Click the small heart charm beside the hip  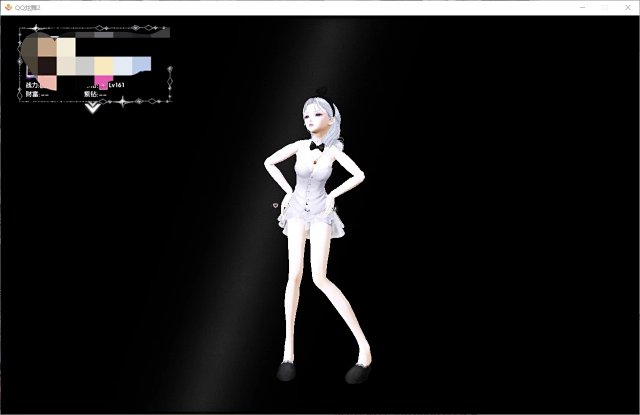coord(275,206)
